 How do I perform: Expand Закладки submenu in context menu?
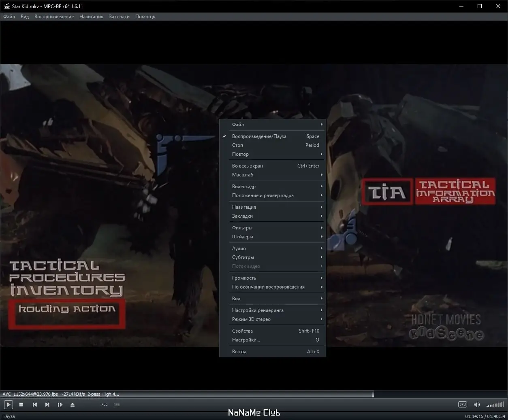(x=273, y=216)
